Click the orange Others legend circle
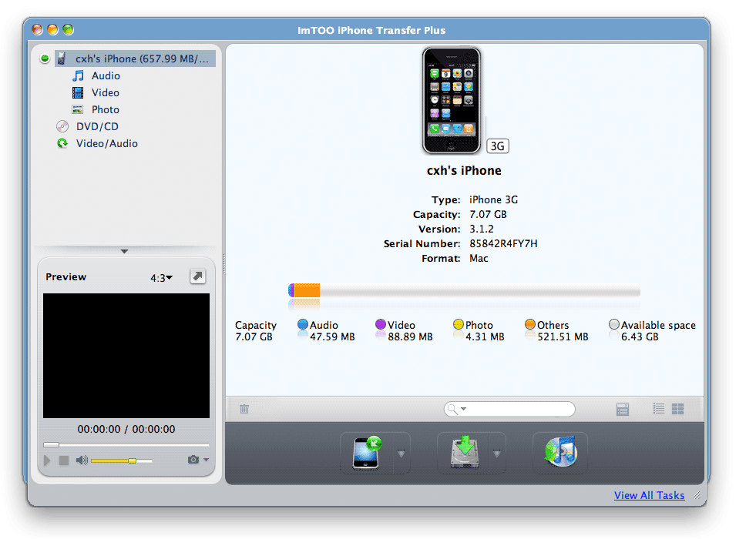The image size is (756, 539). 530,324
